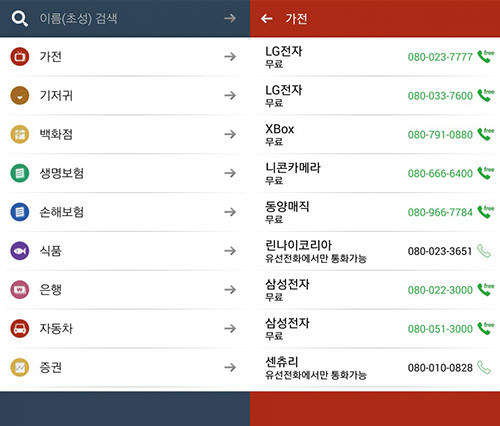Open 은행 category via its arrow
This screenshot has width=500, height=426.
click(x=230, y=290)
